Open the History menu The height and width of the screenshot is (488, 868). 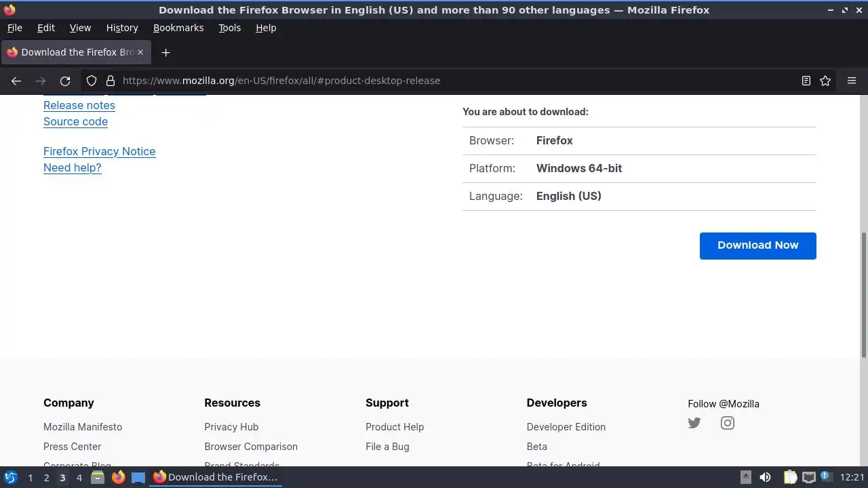point(122,28)
